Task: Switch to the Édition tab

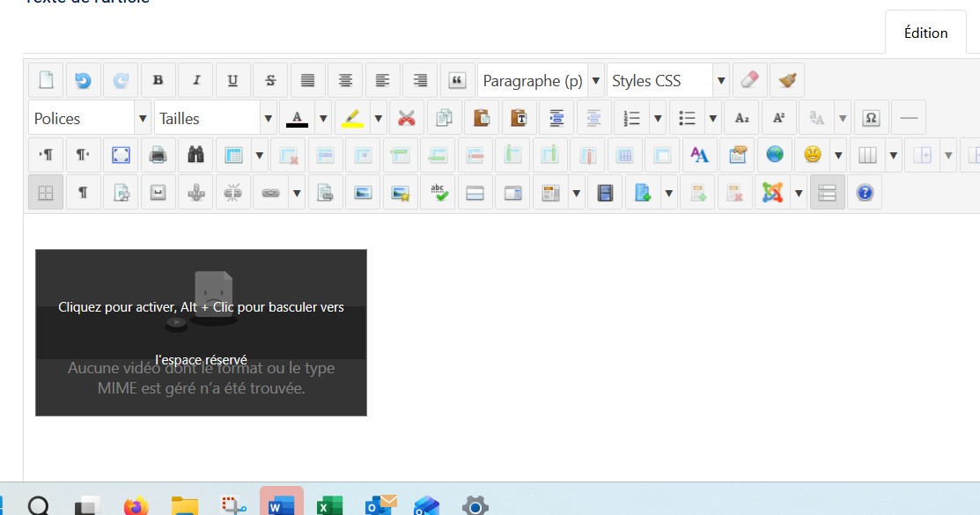Action: tap(925, 33)
